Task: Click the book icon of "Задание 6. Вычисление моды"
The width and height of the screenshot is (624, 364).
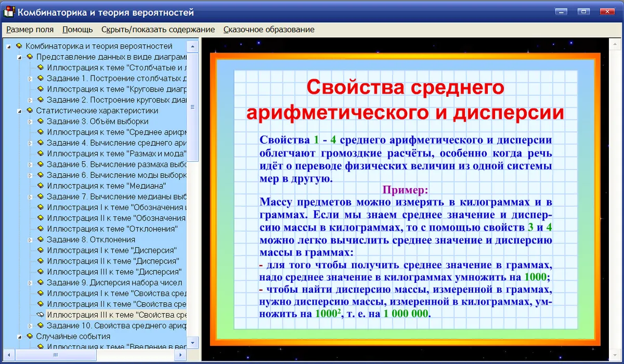Action: click(41, 175)
